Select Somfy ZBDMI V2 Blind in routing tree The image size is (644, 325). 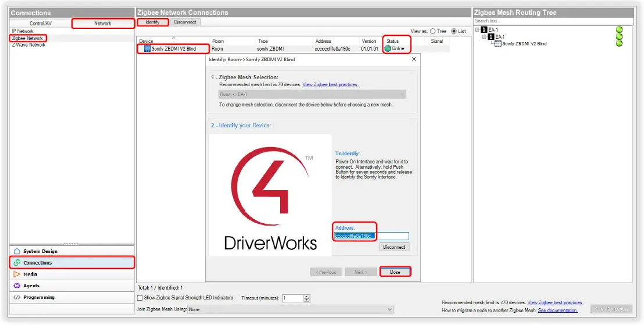[524, 44]
